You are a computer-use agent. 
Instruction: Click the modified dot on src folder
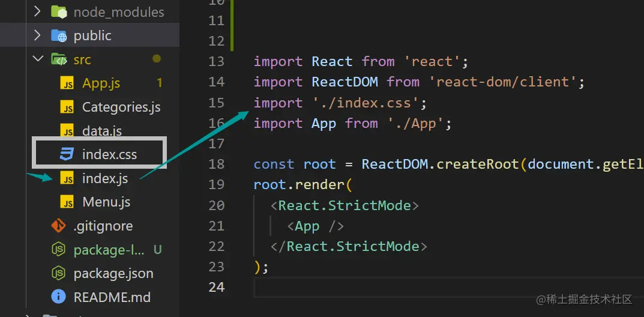tap(157, 59)
